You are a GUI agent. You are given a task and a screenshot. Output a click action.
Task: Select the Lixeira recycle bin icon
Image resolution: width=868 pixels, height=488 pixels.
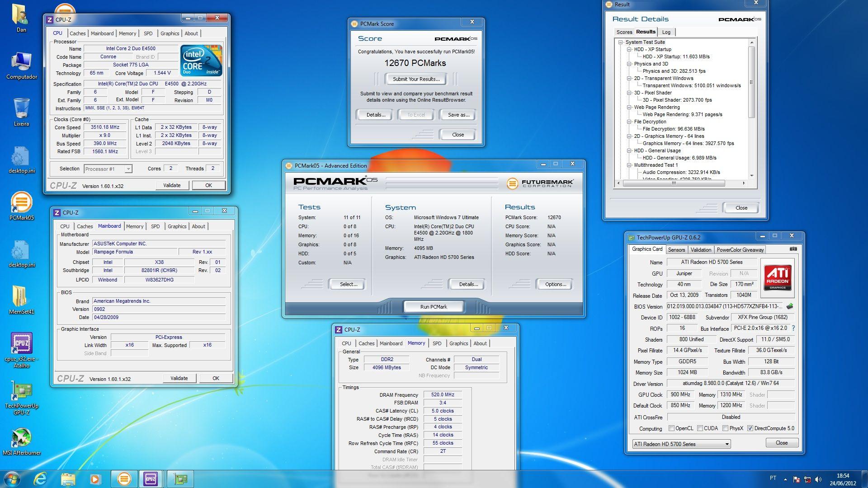(x=21, y=113)
